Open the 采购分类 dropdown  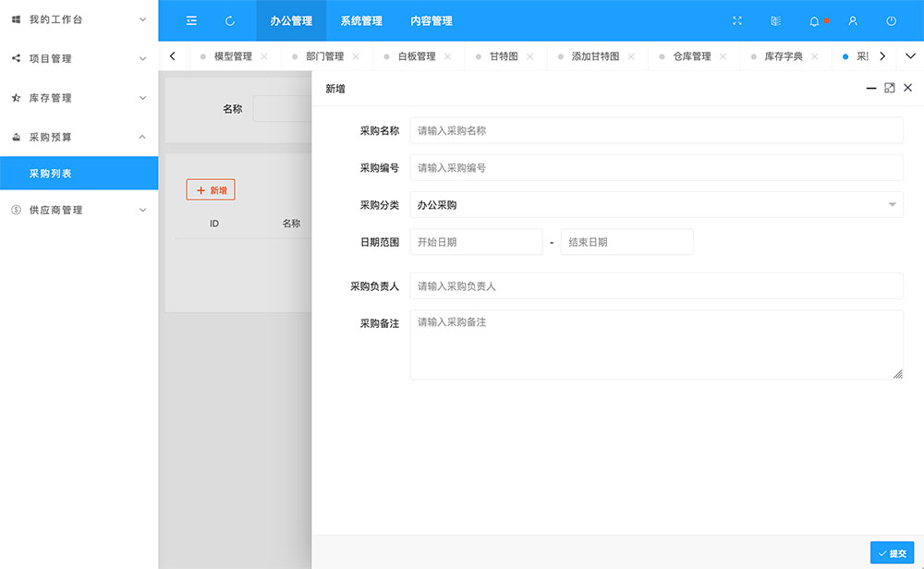pyautogui.click(x=656, y=205)
